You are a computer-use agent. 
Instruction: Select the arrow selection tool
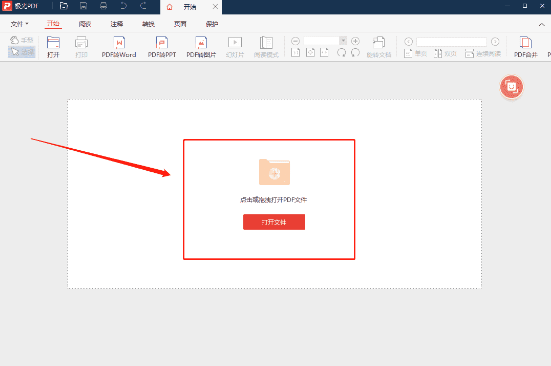(21, 52)
